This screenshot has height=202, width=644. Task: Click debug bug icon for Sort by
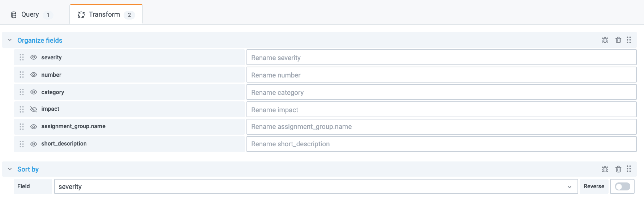605,169
